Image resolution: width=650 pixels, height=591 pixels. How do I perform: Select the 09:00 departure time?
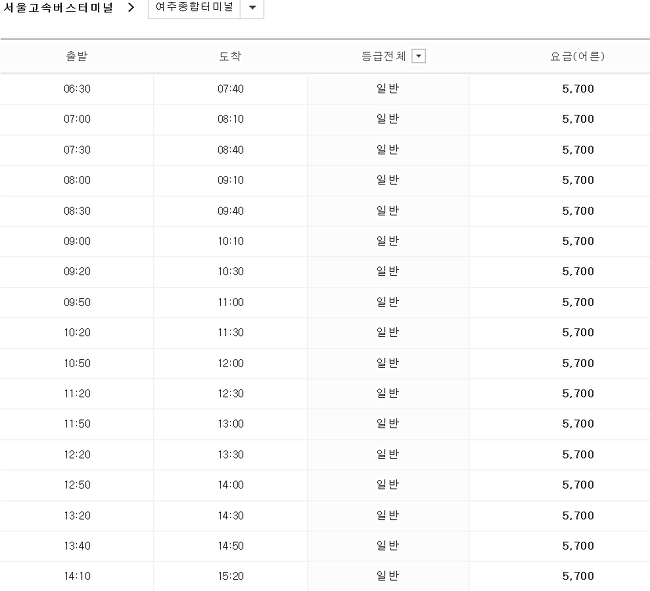point(77,241)
